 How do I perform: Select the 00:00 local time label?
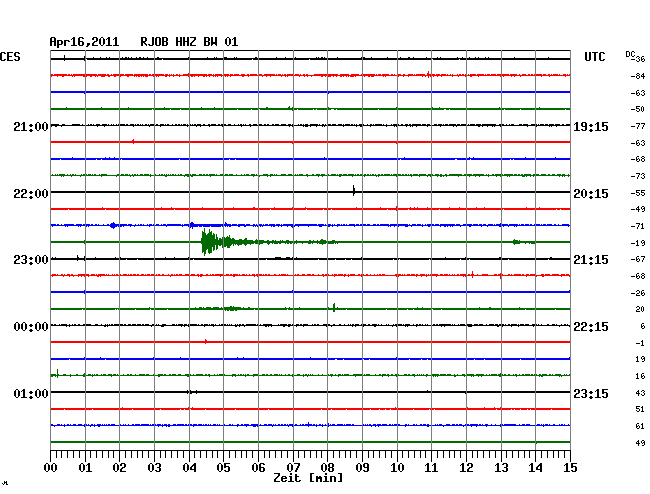coord(31,327)
